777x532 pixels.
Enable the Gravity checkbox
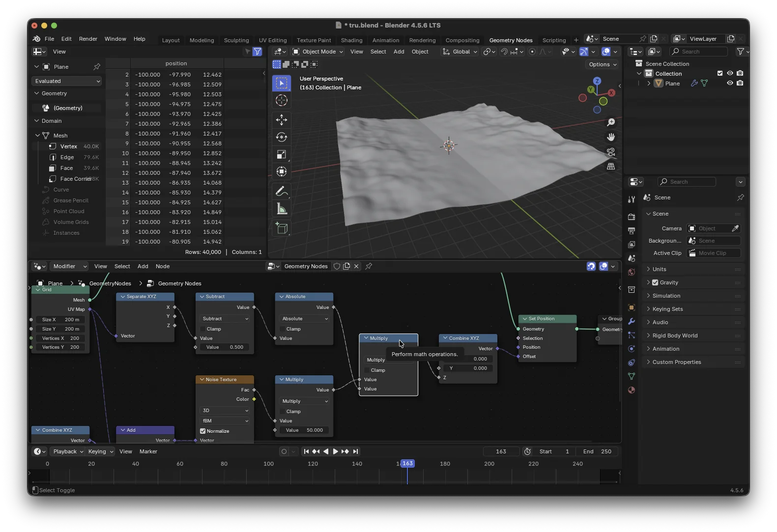[x=655, y=282]
